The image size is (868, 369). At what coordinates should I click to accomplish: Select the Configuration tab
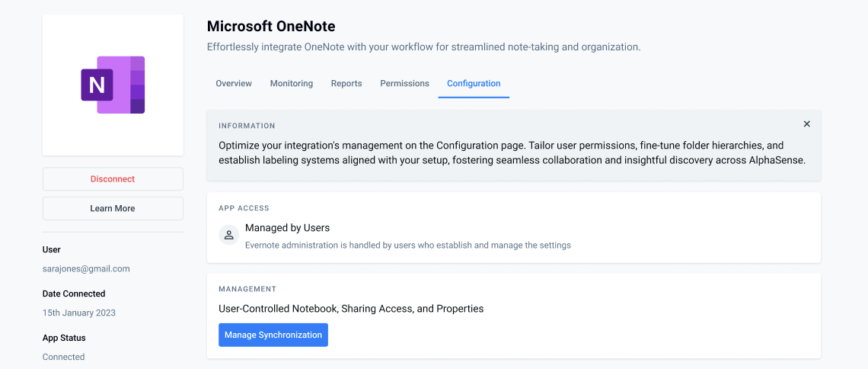point(474,83)
